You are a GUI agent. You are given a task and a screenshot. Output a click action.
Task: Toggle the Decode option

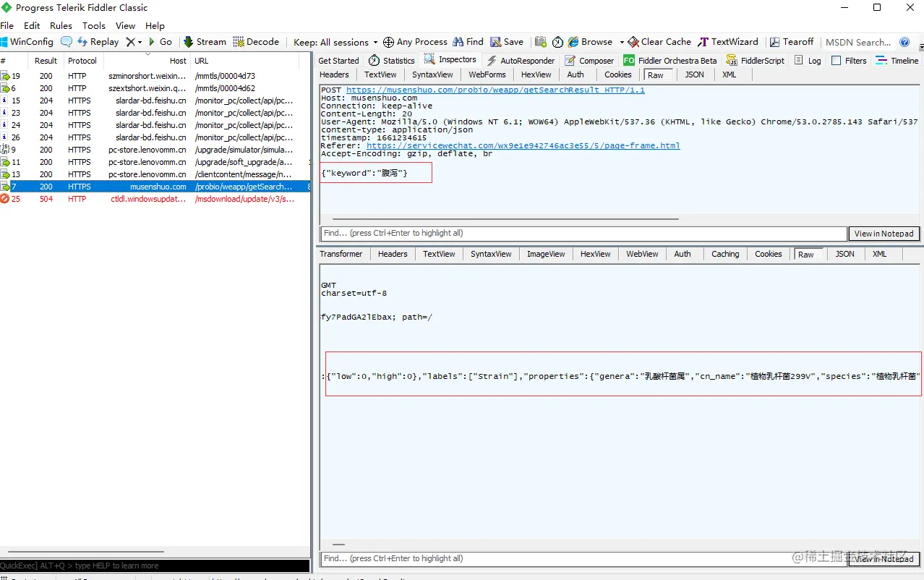pyautogui.click(x=256, y=42)
